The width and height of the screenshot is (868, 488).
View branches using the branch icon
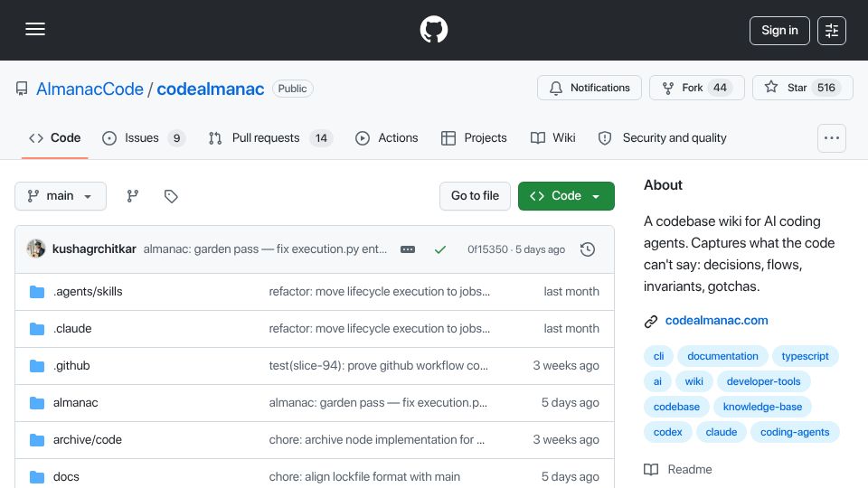click(132, 196)
